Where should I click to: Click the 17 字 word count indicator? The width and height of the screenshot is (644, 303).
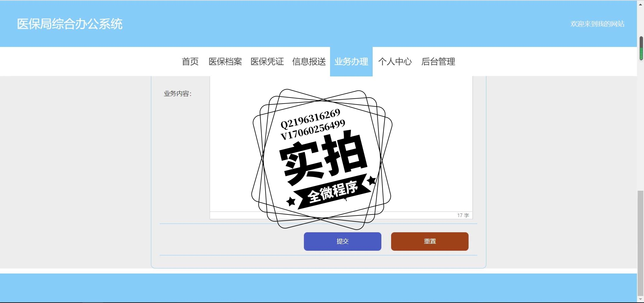[463, 216]
